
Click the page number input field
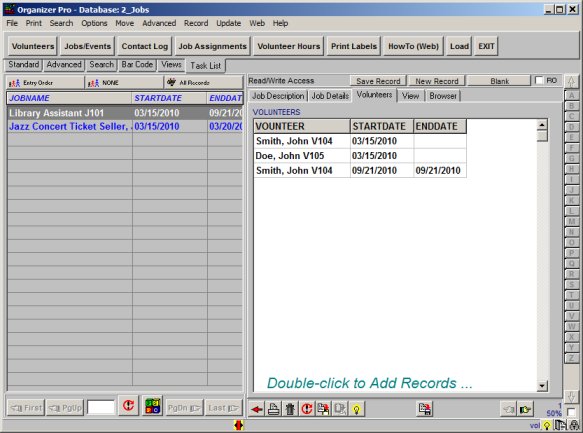[x=101, y=407]
